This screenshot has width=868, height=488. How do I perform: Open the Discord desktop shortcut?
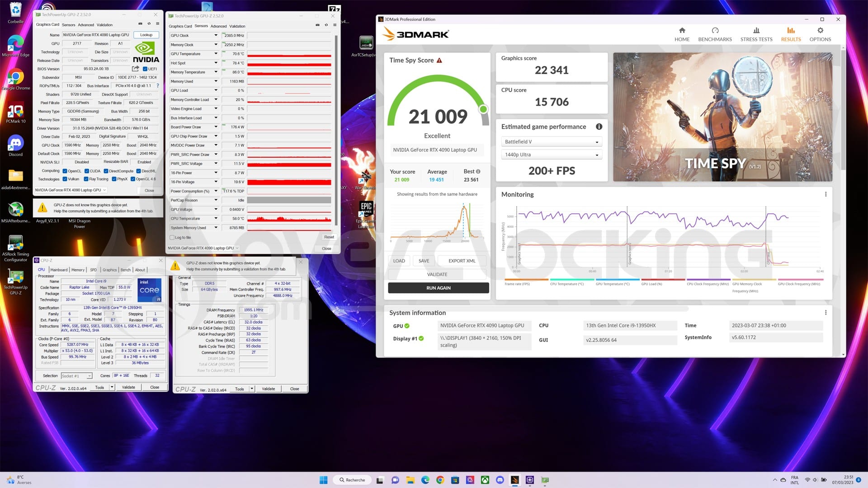tap(16, 146)
